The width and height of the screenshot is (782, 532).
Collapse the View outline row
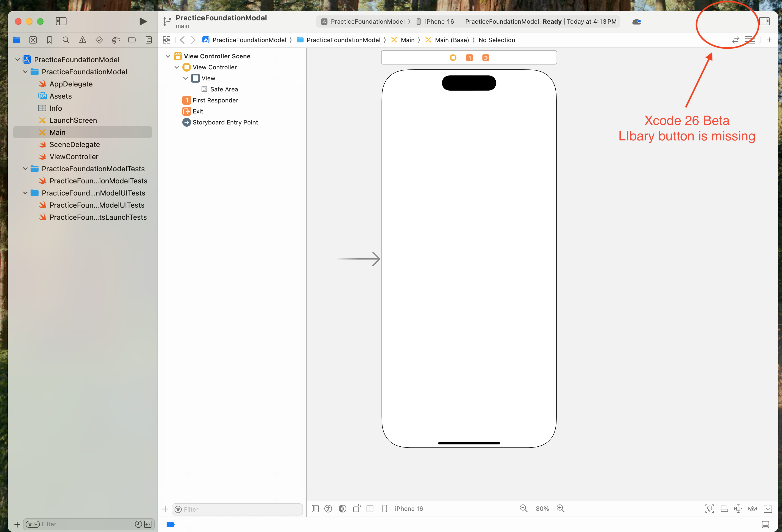click(x=185, y=78)
